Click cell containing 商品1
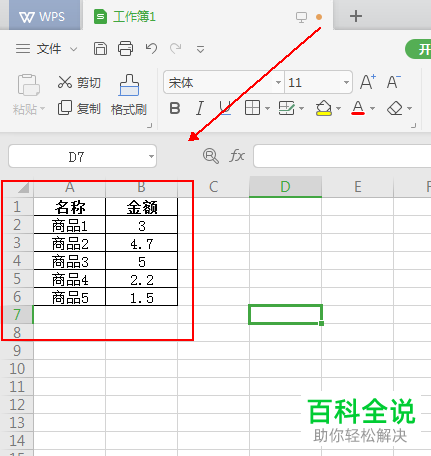Image resolution: width=431 pixels, height=456 pixels. pyautogui.click(x=70, y=225)
